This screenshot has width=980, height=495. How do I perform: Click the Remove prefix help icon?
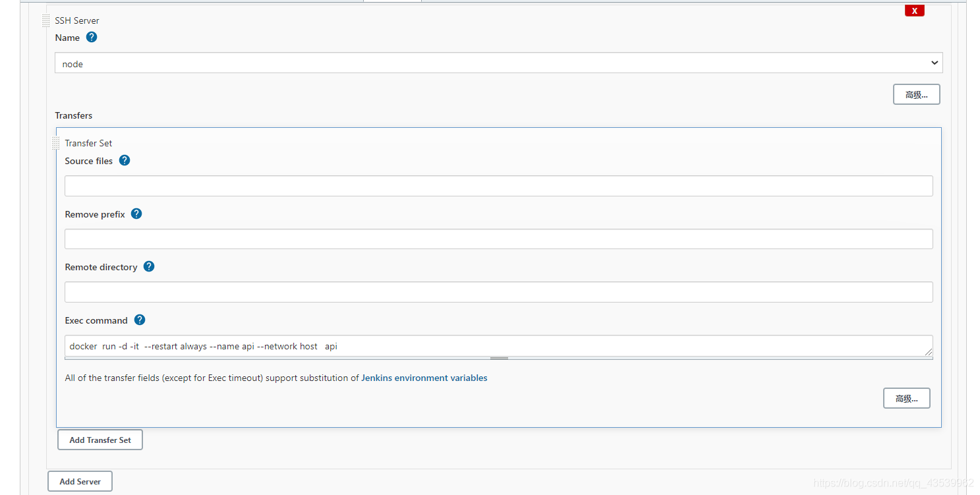136,214
